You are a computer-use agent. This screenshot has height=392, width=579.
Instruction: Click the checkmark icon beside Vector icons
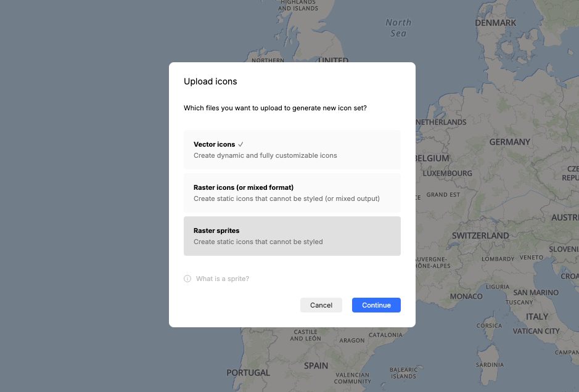[241, 144]
